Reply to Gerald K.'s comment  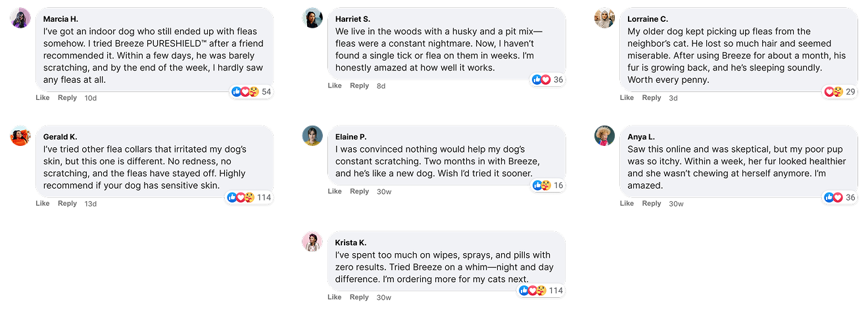[68, 203]
